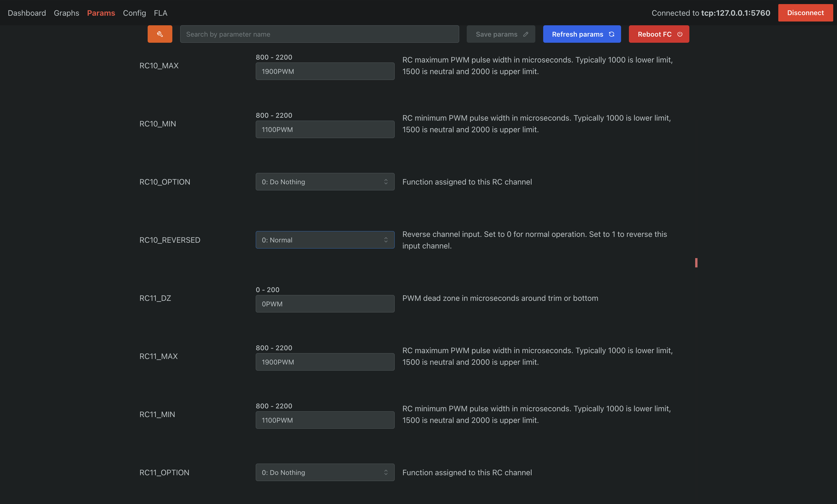
Task: Click the RC10_MAX '800 - 2200' range label
Action: (x=274, y=57)
